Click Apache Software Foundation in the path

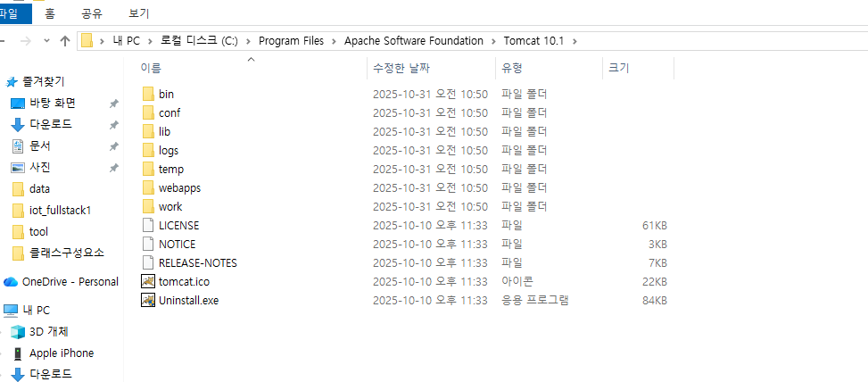click(414, 41)
